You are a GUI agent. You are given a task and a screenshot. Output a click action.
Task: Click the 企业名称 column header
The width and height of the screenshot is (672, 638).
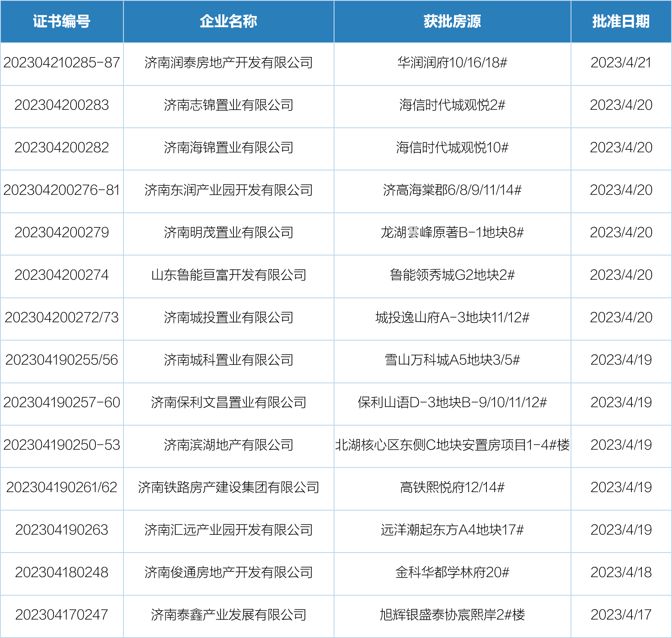228,21
